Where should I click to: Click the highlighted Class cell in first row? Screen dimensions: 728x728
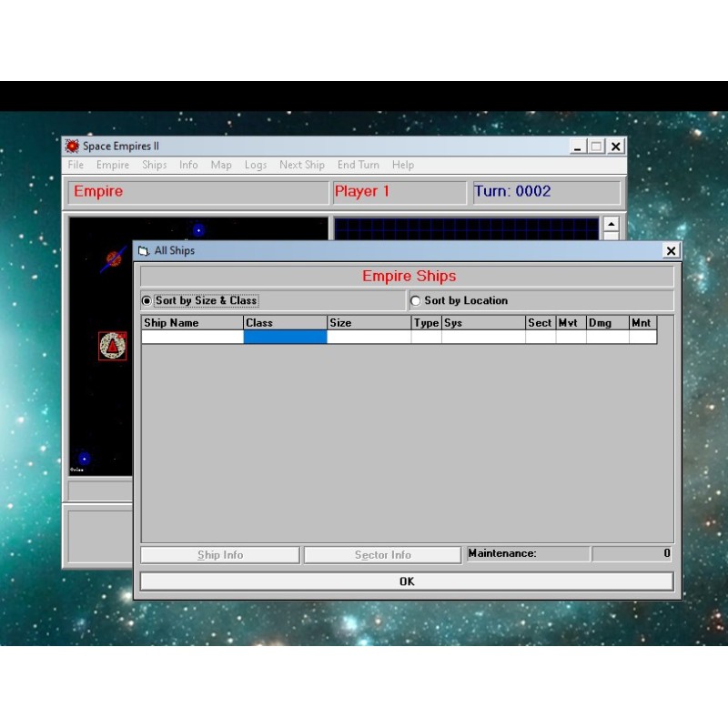tap(285, 337)
